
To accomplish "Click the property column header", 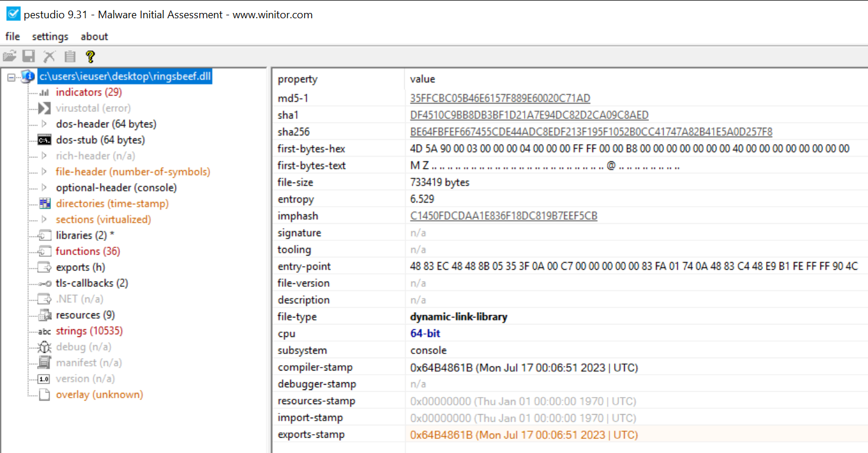I will tap(297, 79).
